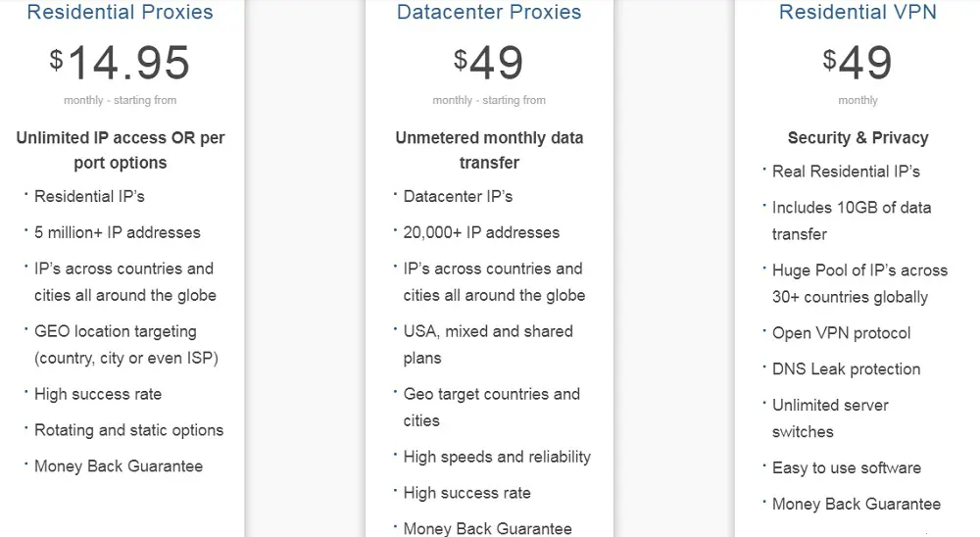The image size is (980, 537).
Task: Click 'Rotating and static options' feature
Action: pos(128,430)
